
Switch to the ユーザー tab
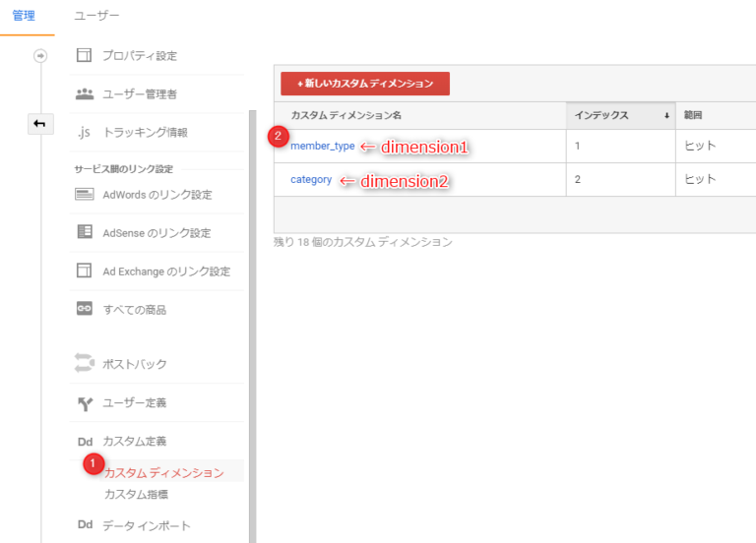pyautogui.click(x=96, y=17)
